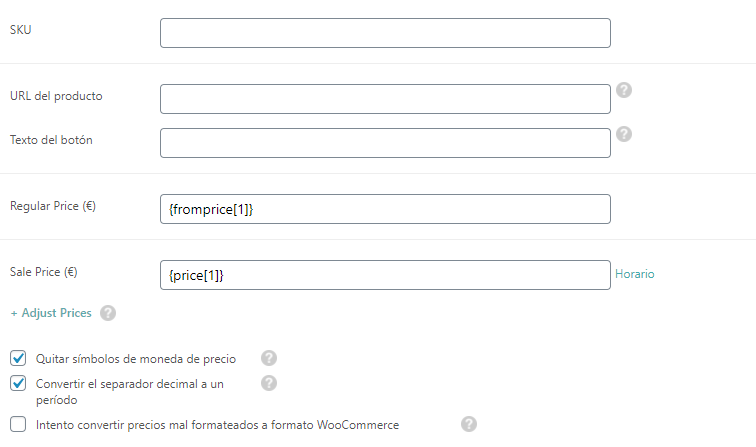756x447 pixels.
Task: Select Sale Price field containing {price[1]}
Action: tap(385, 275)
